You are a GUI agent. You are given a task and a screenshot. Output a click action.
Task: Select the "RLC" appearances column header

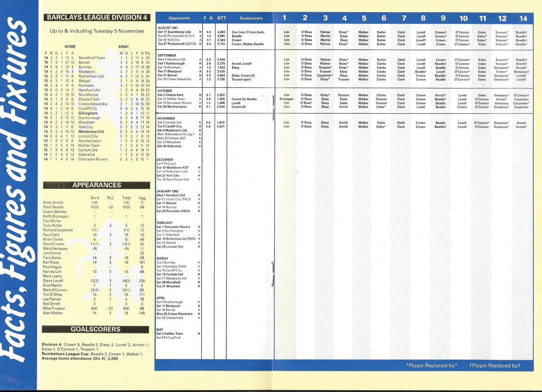pyautogui.click(x=111, y=198)
